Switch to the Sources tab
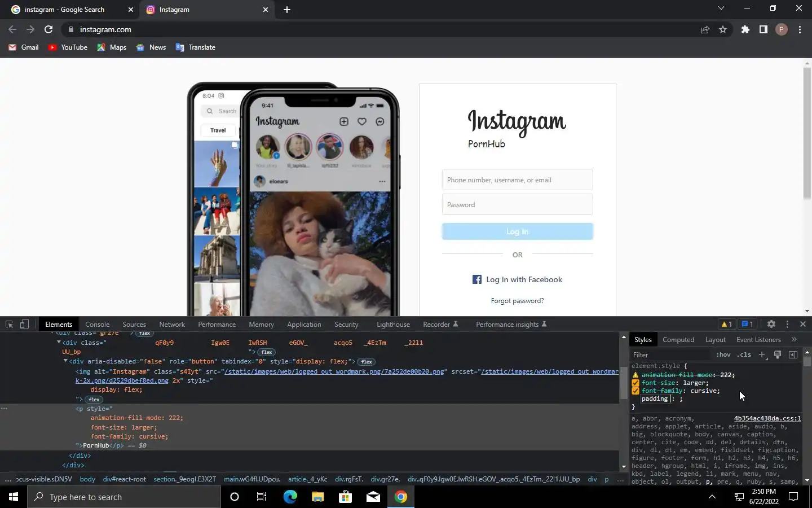This screenshot has width=812, height=508. (x=134, y=325)
